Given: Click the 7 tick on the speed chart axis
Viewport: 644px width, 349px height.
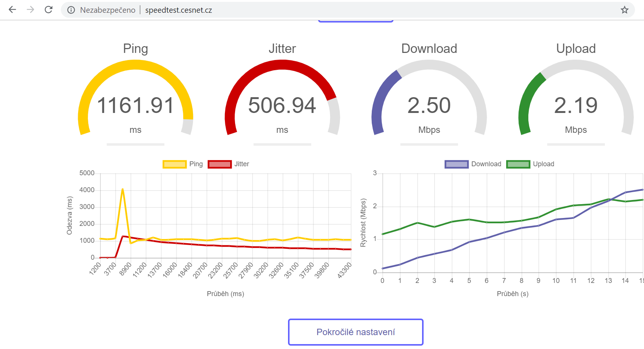Looking at the screenshot, I should click(x=504, y=281).
